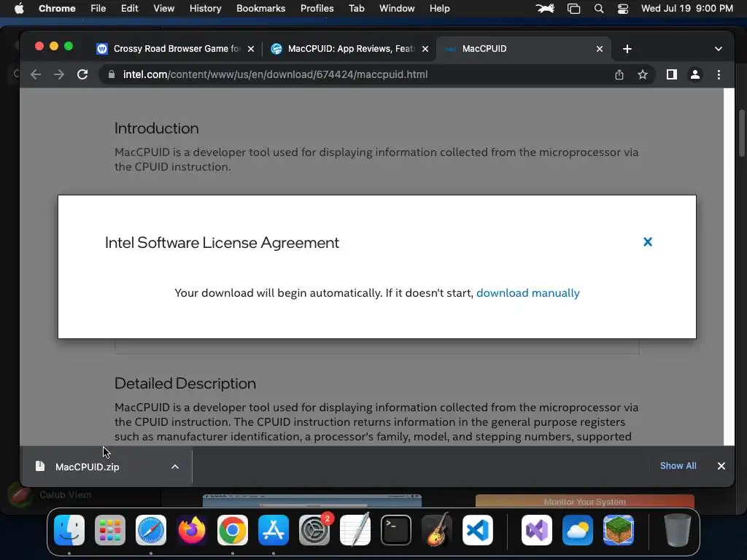Share this page using the share icon
747x560 pixels.
[619, 75]
